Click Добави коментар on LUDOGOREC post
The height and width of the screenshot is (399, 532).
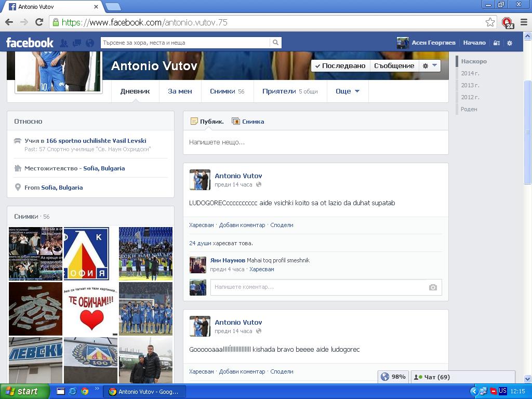tap(242, 225)
